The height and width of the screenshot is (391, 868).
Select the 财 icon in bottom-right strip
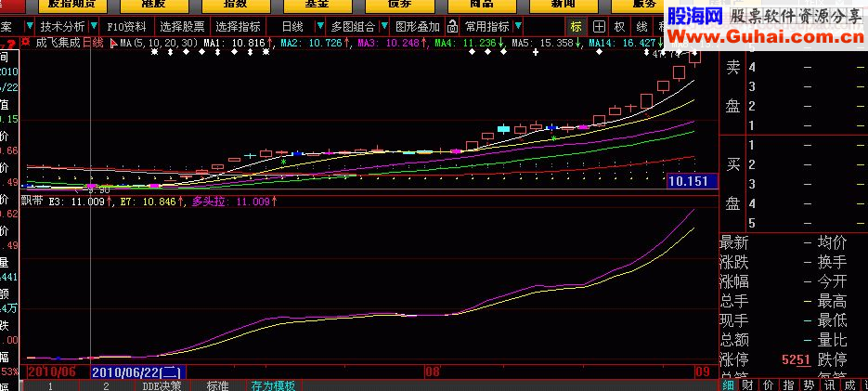tap(749, 384)
